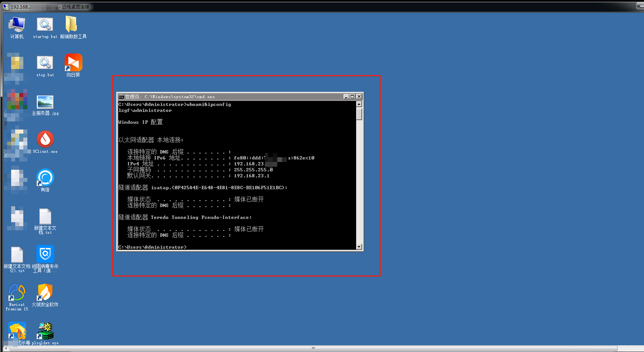Viewport: 644px width, 352px height.
Task: Select the 顽固病毒专杀工具 icon
Action: [45, 255]
